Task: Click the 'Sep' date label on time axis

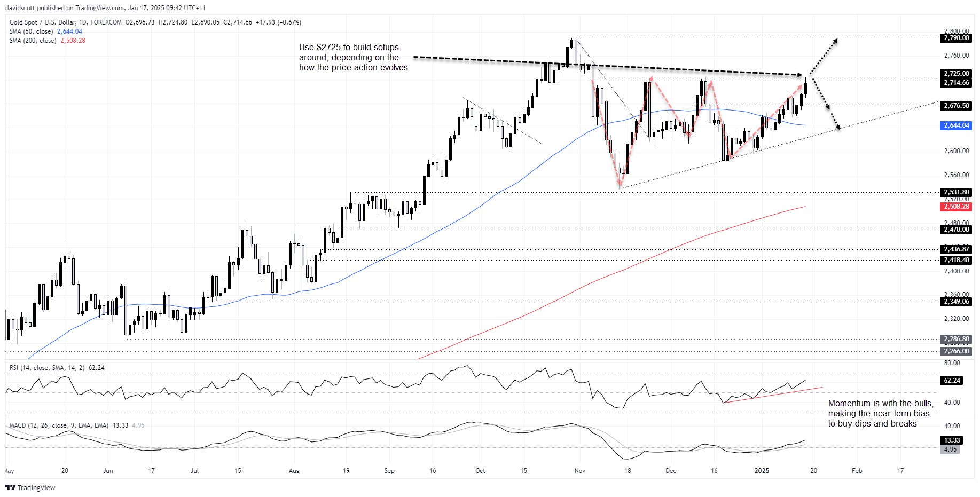Action: [389, 471]
